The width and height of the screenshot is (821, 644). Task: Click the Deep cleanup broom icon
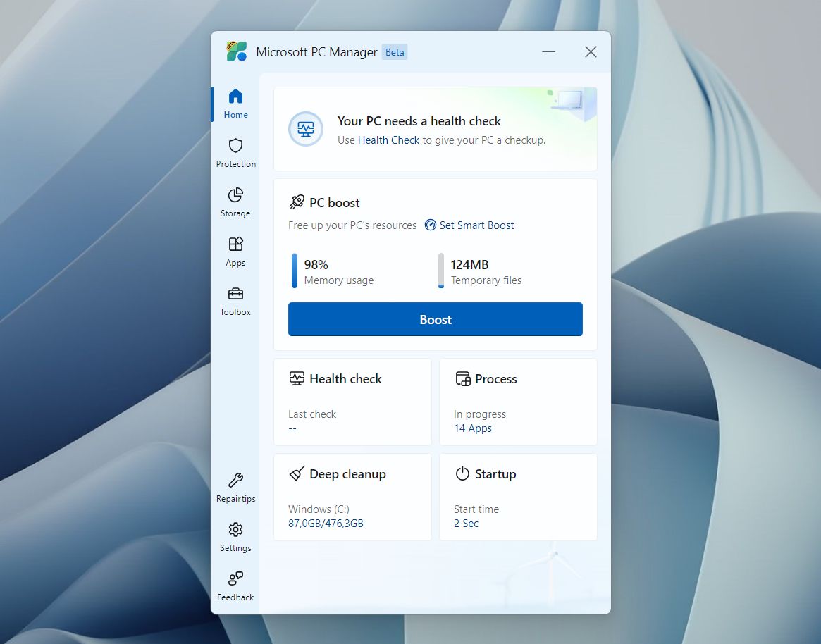pos(297,473)
